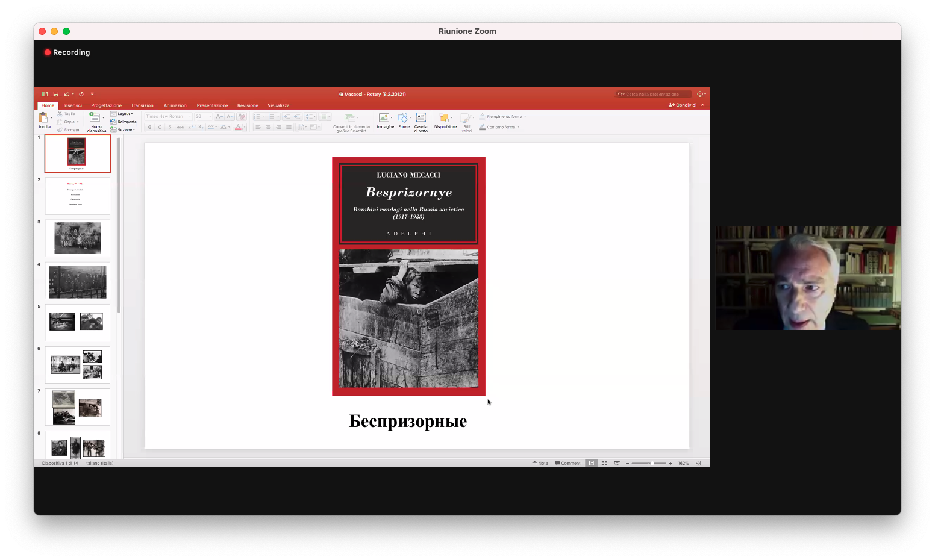Toggle subscript formatting
This screenshot has width=935, height=560.
tap(201, 127)
